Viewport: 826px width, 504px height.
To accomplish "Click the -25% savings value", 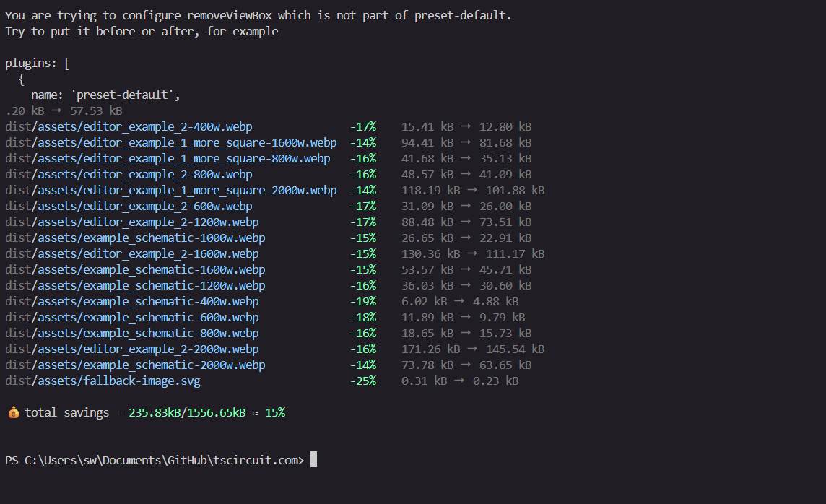I will [x=363, y=381].
